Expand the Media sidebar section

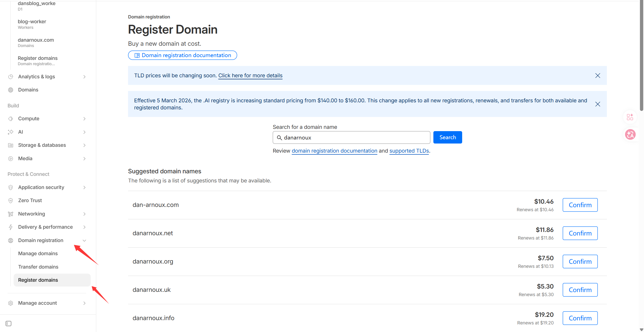84,159
